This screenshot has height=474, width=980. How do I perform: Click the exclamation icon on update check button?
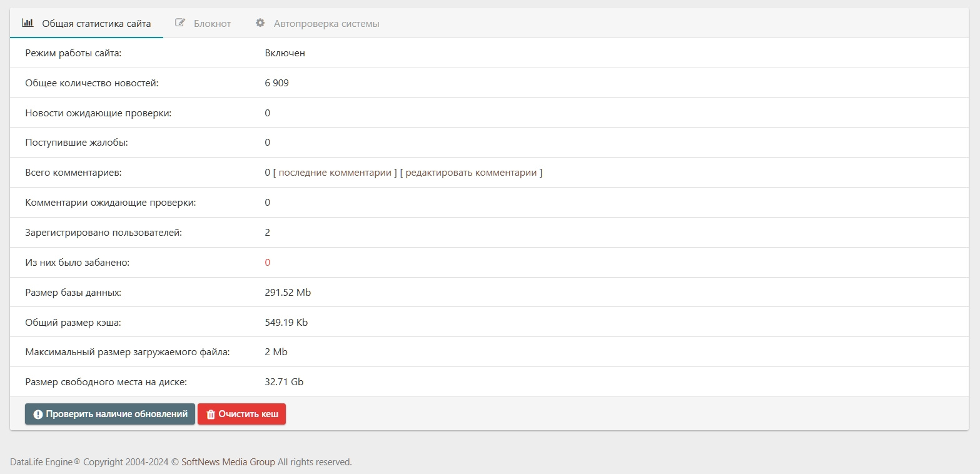pyautogui.click(x=38, y=415)
